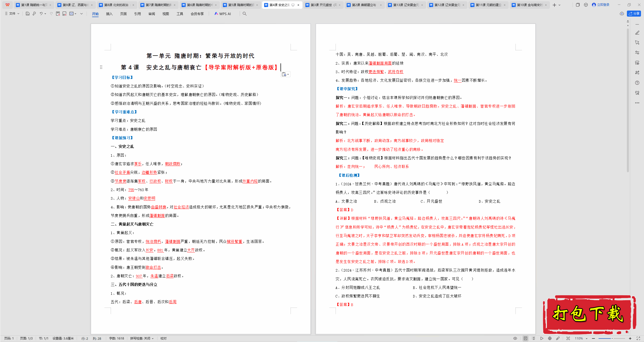Select the cursor selection tool in right sidebar
644x342 pixels.
click(637, 42)
